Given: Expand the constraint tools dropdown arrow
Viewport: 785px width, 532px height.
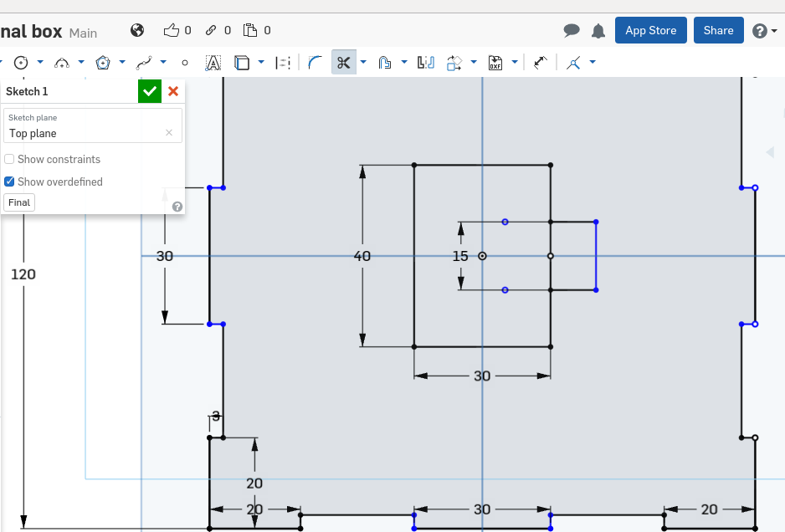Looking at the screenshot, I should tap(593, 63).
